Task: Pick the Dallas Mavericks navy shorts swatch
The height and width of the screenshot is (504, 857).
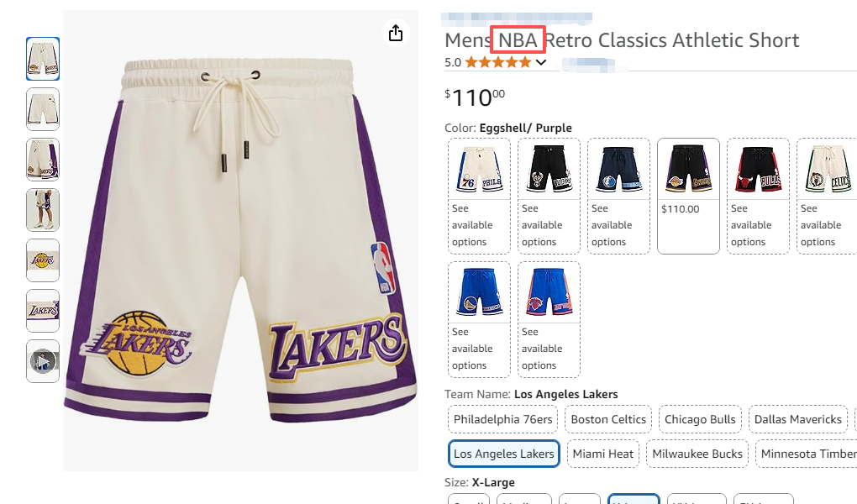Action: (618, 195)
